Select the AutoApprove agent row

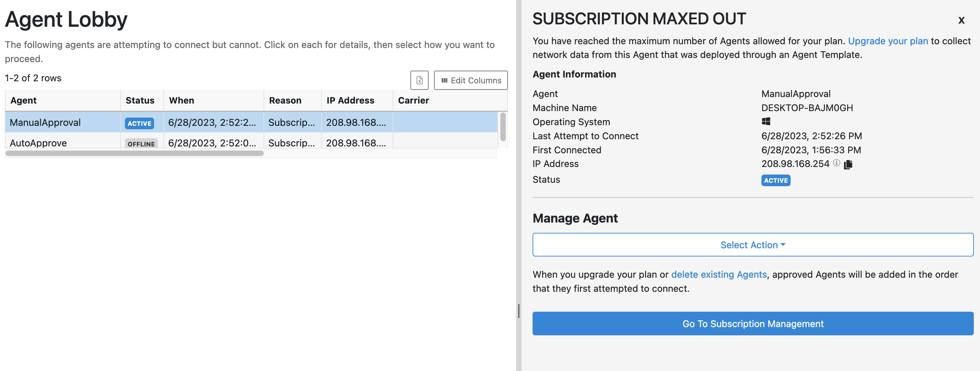(x=38, y=143)
